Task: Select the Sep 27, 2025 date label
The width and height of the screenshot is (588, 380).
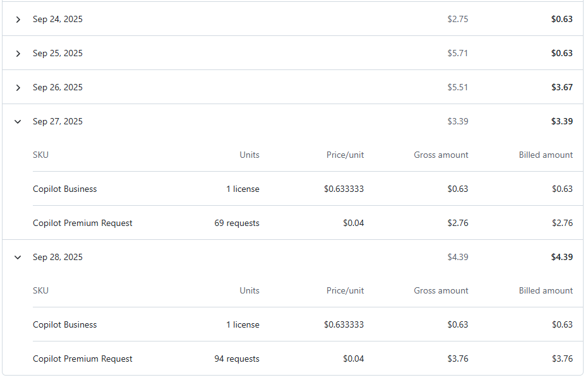Action: 57,122
